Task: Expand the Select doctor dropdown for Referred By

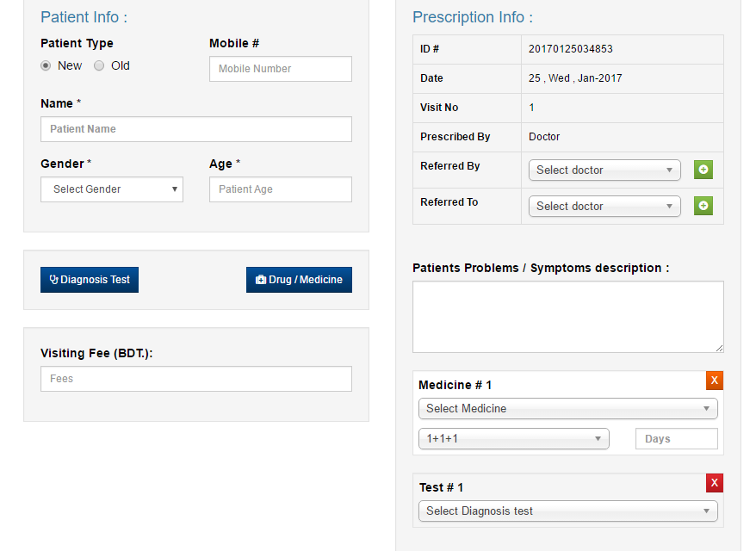Action: point(604,170)
